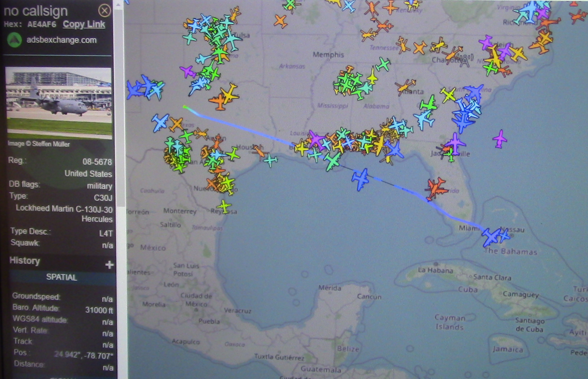588x379 pixels.
Task: Select the magenta aircraft above Jacksonville
Action: [454, 143]
